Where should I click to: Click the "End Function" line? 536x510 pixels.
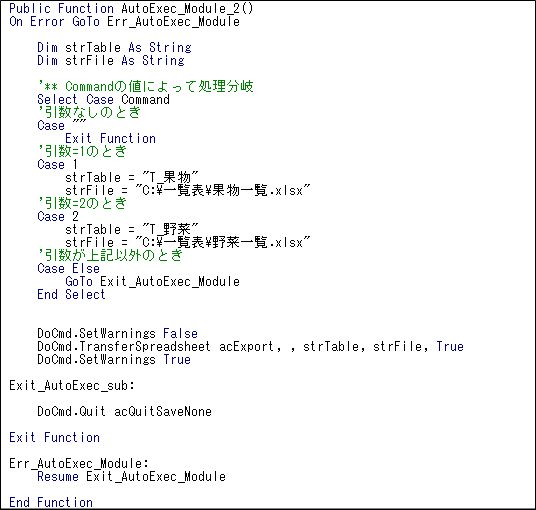(51, 502)
